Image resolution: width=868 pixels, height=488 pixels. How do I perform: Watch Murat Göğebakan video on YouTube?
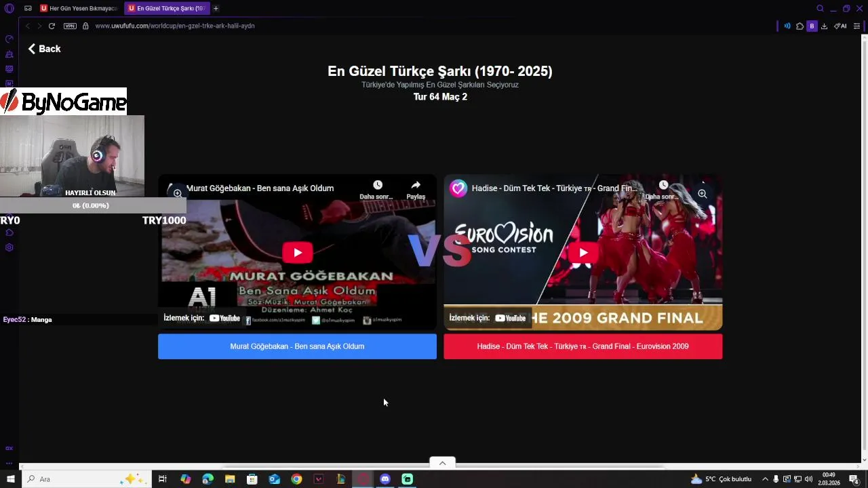pos(202,318)
